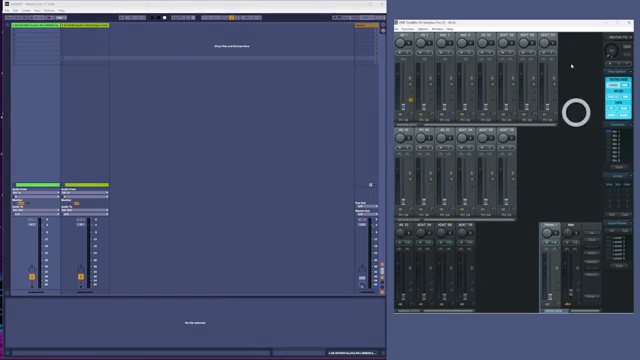This screenshot has width=640, height=360.
Task: Click the Main output fader in TotalMix
Action: [571, 292]
